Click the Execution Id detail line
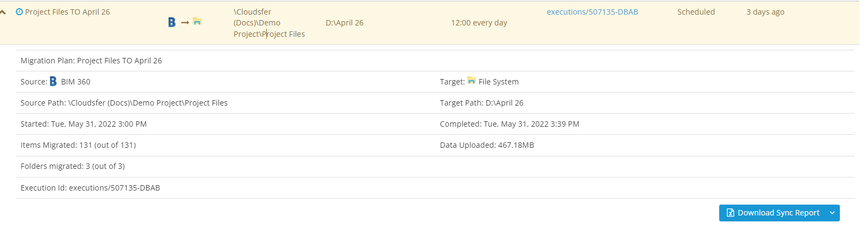868x249 pixels. (90, 188)
